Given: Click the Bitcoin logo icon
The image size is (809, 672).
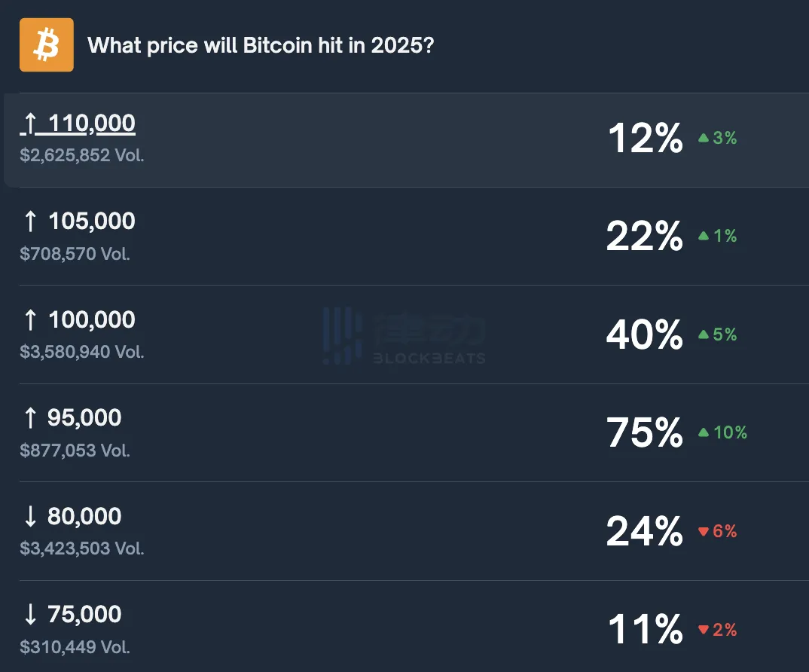Looking at the screenshot, I should tap(45, 44).
